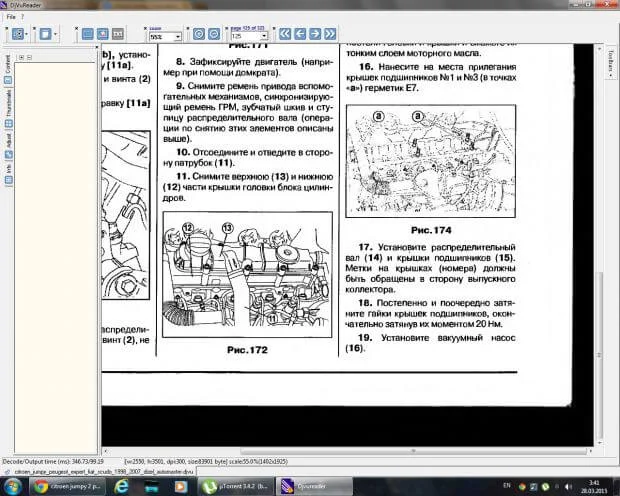Switch to the Thumbnails side tab
The width and height of the screenshot is (620, 496).
coord(9,104)
